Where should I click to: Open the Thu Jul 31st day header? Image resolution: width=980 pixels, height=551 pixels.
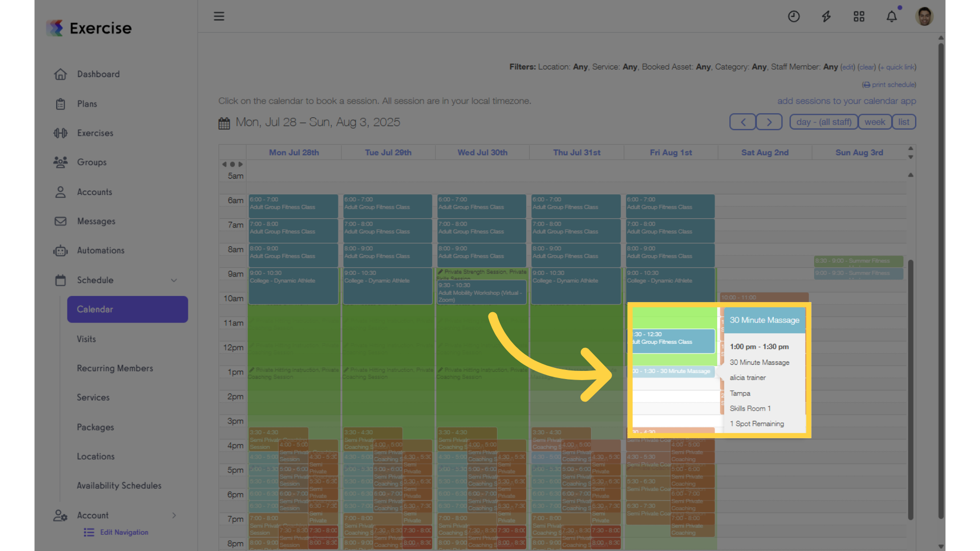coord(577,153)
